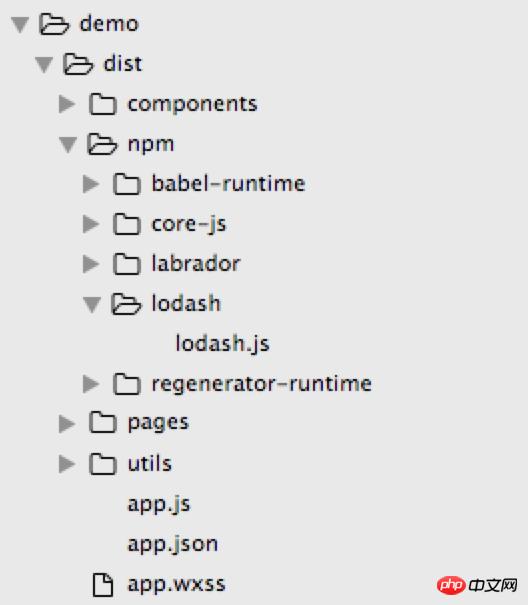This screenshot has height=605, width=528.
Task: Expand the utils folder arrow
Action: [x=67, y=464]
